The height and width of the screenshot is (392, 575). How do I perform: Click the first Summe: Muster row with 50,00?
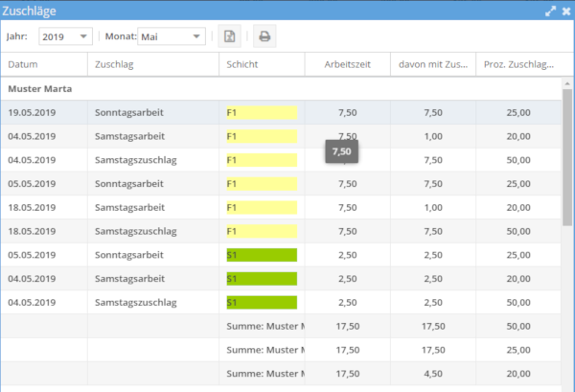click(264, 326)
